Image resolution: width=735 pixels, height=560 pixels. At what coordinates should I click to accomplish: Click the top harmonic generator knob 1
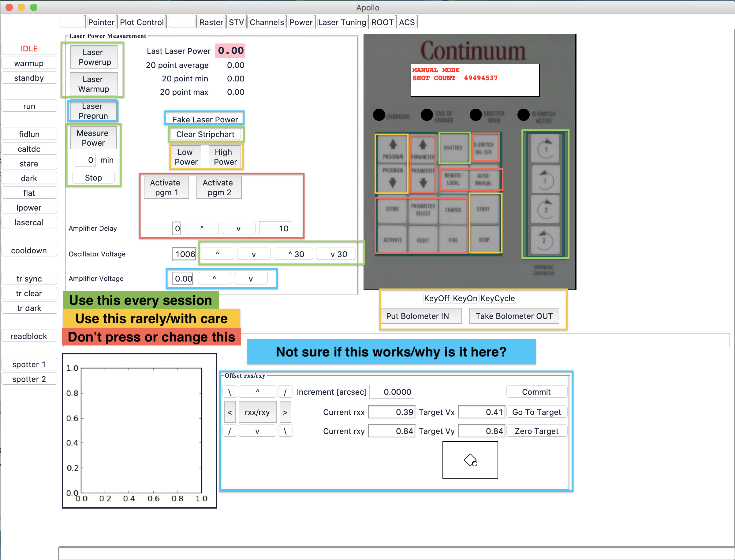545,149
